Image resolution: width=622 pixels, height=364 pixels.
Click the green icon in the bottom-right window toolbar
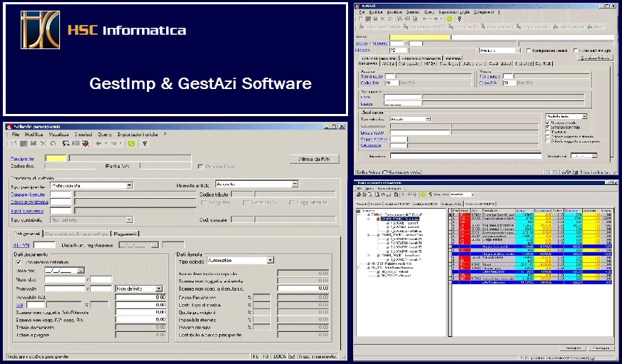click(x=423, y=194)
